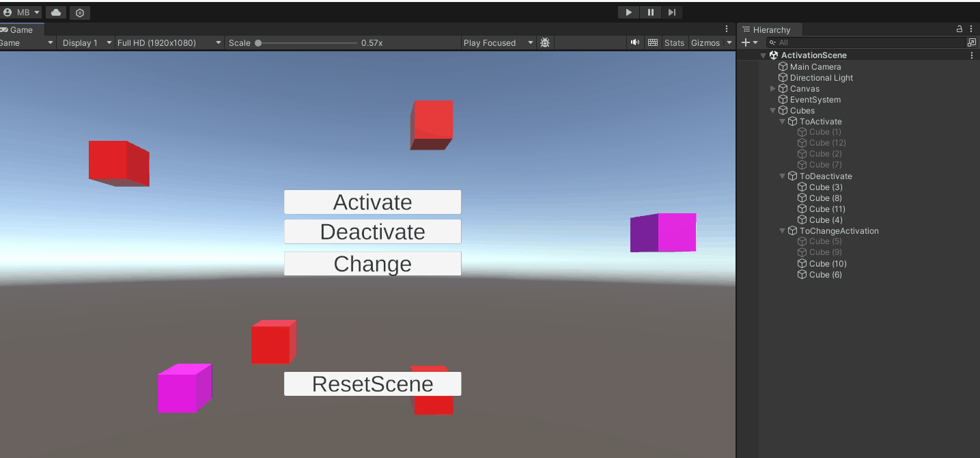
Task: Click the Unity scene icon beside ActivationScene
Action: (x=774, y=55)
